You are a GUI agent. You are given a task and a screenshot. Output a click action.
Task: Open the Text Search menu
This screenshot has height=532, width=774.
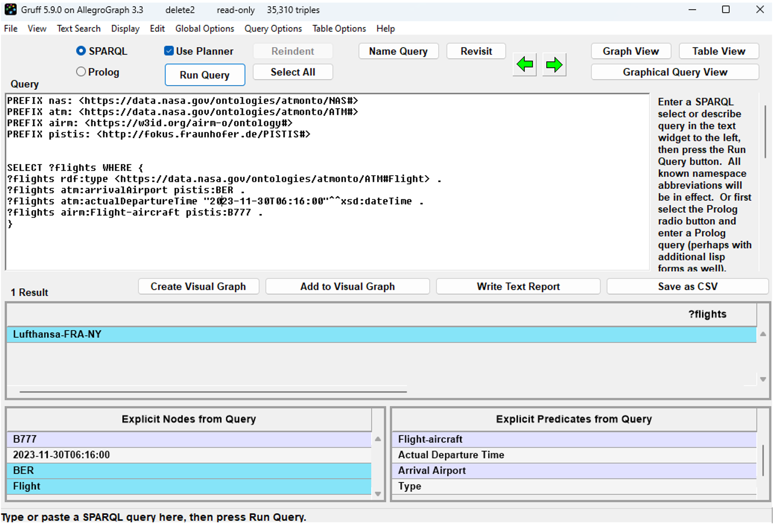click(x=79, y=29)
